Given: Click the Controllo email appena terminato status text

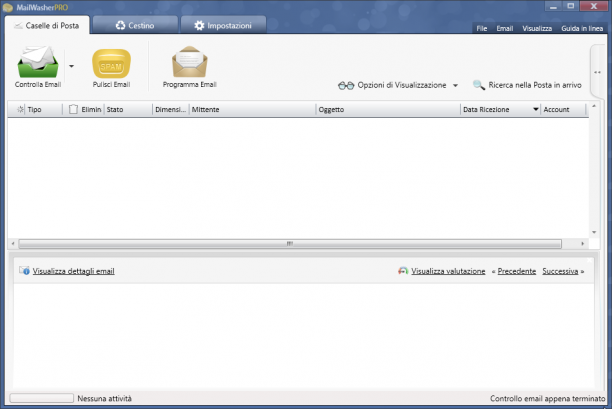Looking at the screenshot, I should pyautogui.click(x=548, y=398).
